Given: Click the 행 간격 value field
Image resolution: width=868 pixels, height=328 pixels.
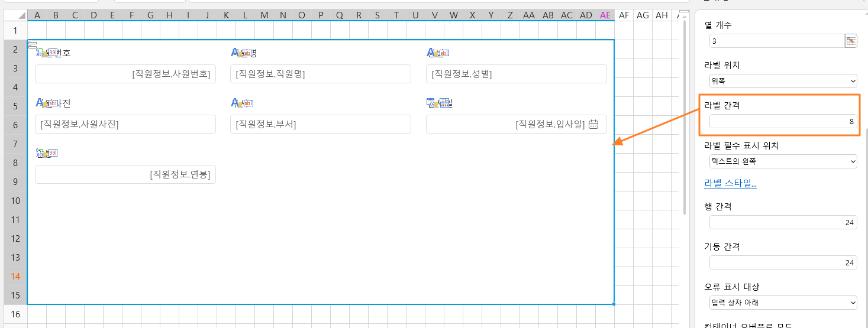Looking at the screenshot, I should [x=783, y=222].
